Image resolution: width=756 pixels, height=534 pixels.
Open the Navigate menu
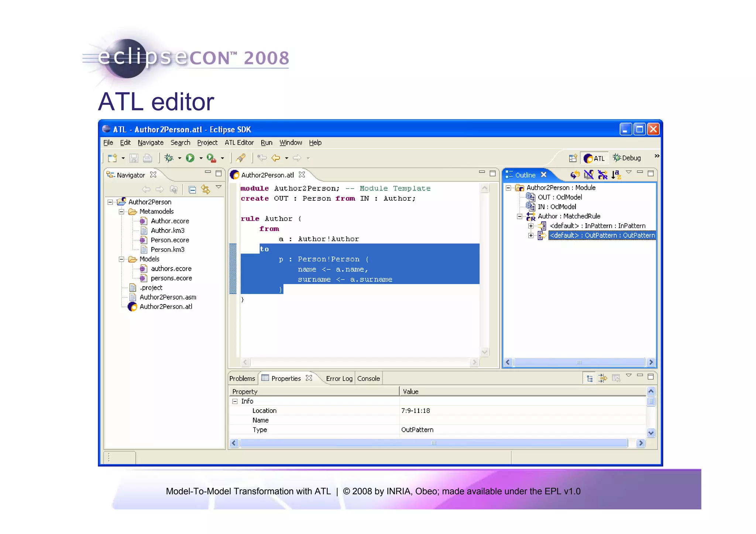click(x=151, y=142)
